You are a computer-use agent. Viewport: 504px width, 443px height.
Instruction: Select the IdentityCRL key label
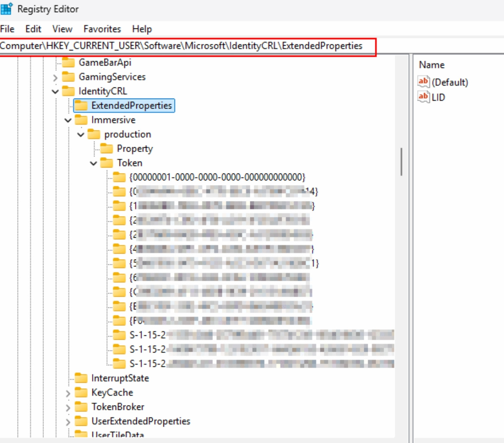pyautogui.click(x=103, y=91)
